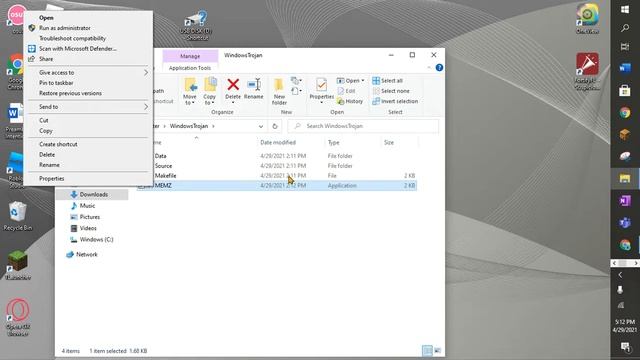Click the Recycle Bin desktop icon
Screen dimensions: 640x360
[17, 216]
